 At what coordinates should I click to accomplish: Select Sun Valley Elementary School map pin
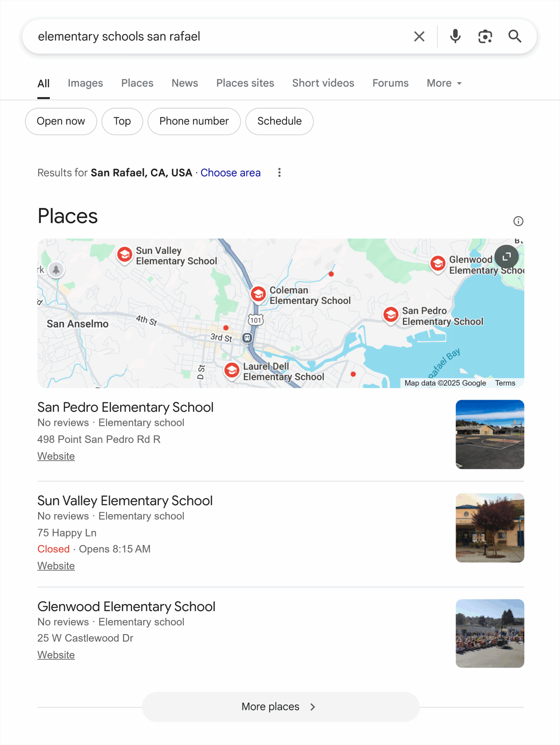coord(125,255)
